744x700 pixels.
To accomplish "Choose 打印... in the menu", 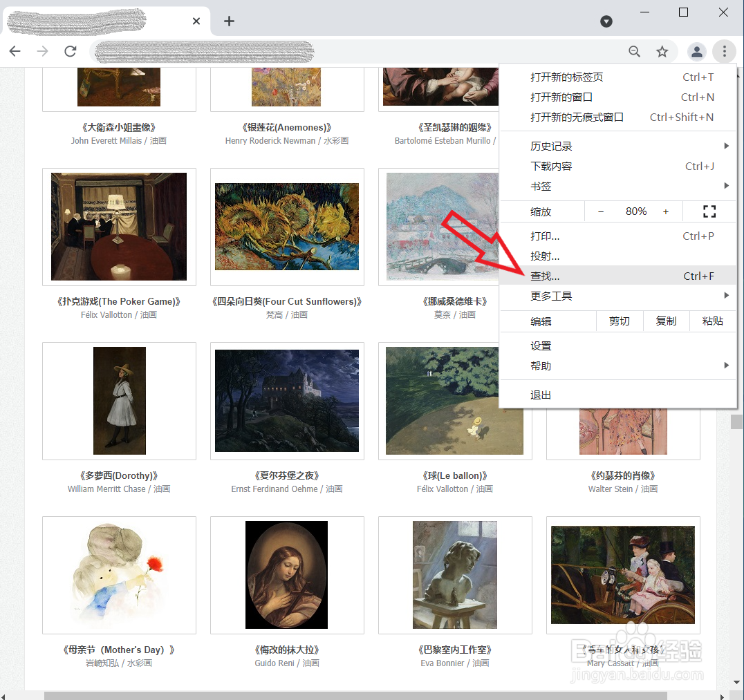I will [x=617, y=236].
